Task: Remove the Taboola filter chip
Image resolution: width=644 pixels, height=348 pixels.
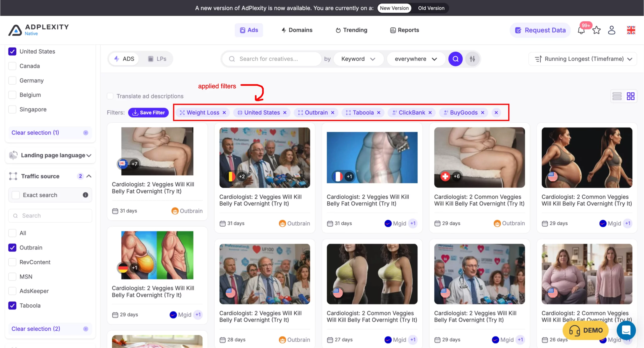Action: click(379, 113)
